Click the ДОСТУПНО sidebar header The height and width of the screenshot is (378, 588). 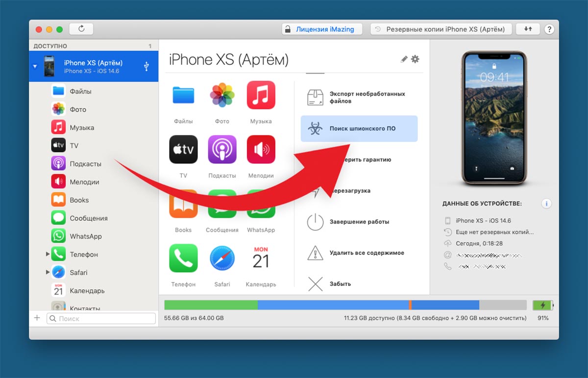click(49, 46)
